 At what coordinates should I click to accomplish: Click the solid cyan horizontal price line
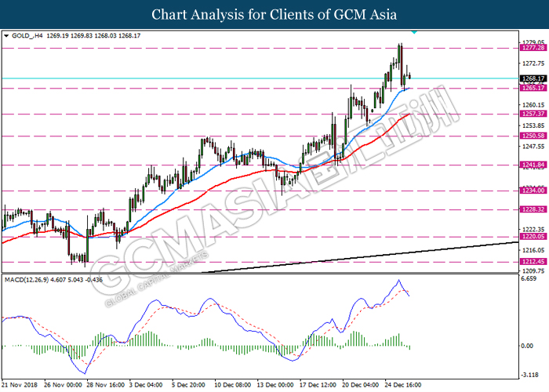click(260, 78)
